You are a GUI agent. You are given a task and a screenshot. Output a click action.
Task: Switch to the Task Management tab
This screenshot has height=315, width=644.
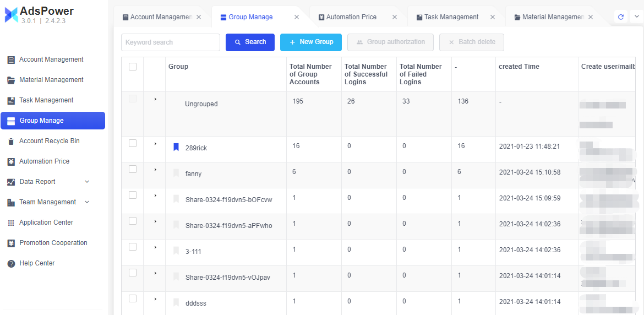click(x=451, y=17)
